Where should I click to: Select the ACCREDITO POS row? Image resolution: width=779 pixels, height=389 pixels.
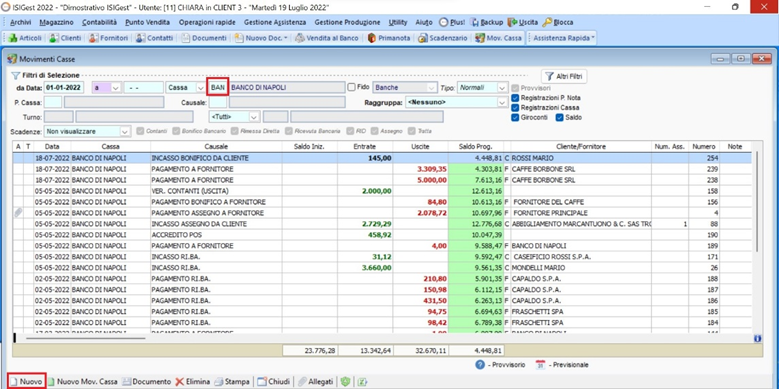pos(382,234)
